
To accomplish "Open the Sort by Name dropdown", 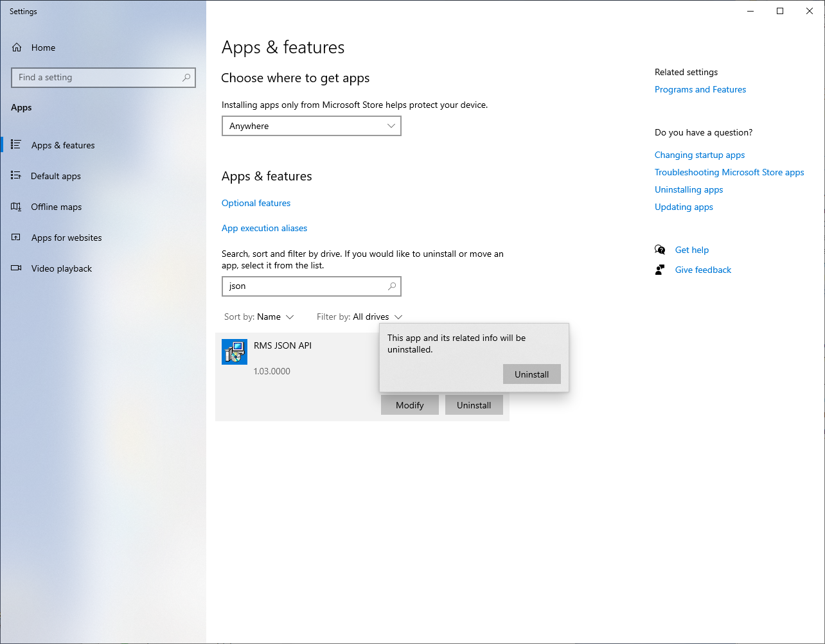I will click(x=259, y=317).
